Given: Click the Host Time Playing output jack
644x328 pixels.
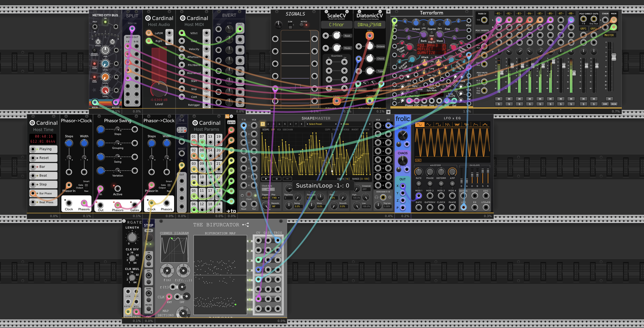Looking at the screenshot, I should tap(33, 149).
